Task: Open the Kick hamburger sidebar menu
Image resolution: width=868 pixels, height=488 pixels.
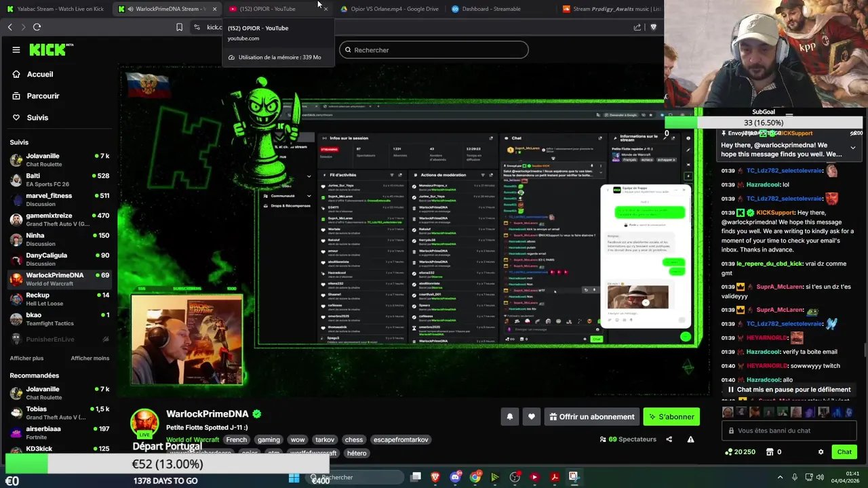Action: tap(16, 49)
